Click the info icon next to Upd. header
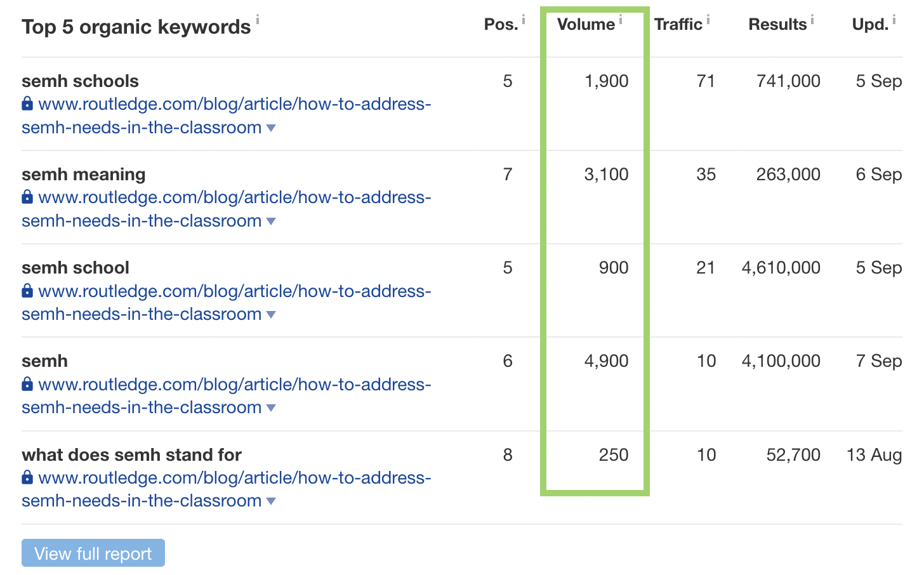This screenshot has height=575, width=924. coord(894,20)
